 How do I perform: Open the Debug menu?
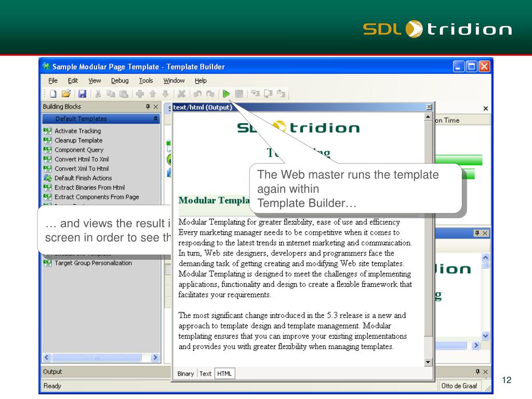pos(120,81)
